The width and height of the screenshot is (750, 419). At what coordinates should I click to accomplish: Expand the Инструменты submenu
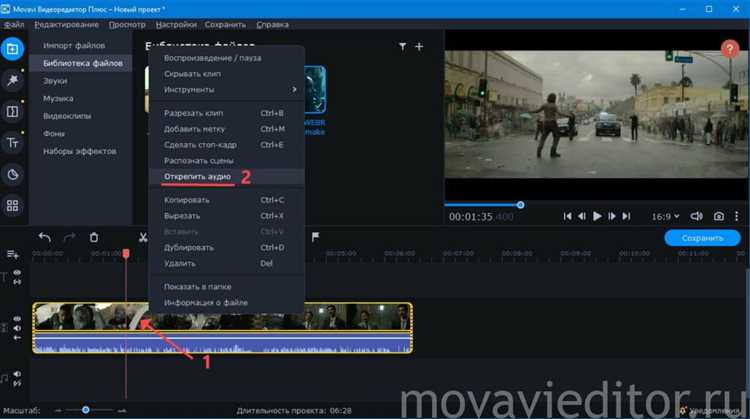[x=227, y=89]
